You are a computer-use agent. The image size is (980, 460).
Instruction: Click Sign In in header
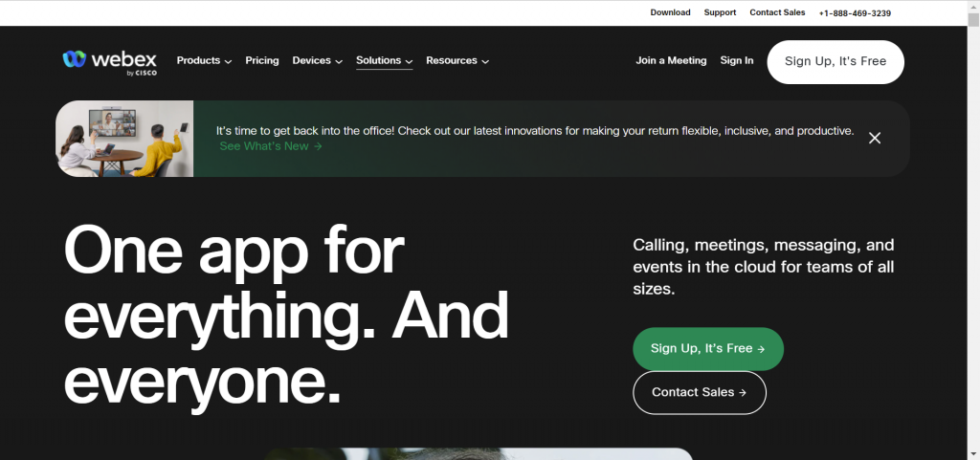point(737,60)
